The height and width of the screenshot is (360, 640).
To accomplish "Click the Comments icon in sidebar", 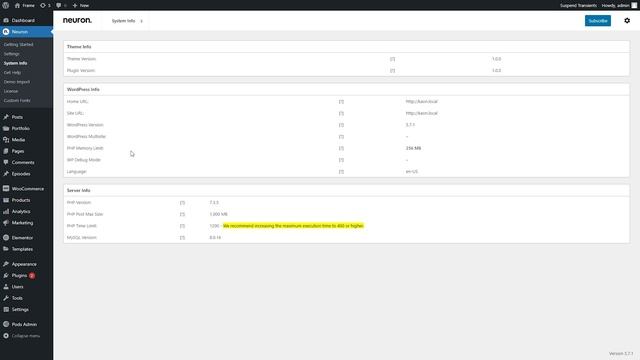I will [6, 162].
